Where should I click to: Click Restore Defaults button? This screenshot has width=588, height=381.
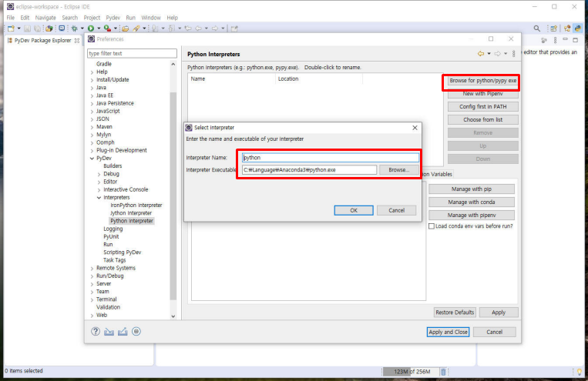(x=455, y=312)
